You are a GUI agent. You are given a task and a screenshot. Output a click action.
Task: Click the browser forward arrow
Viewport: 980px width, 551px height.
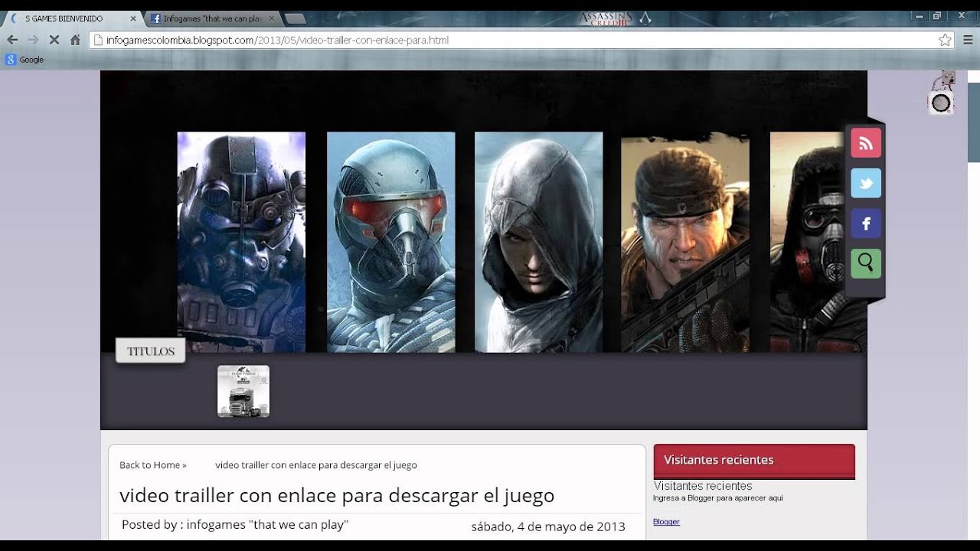coord(33,40)
